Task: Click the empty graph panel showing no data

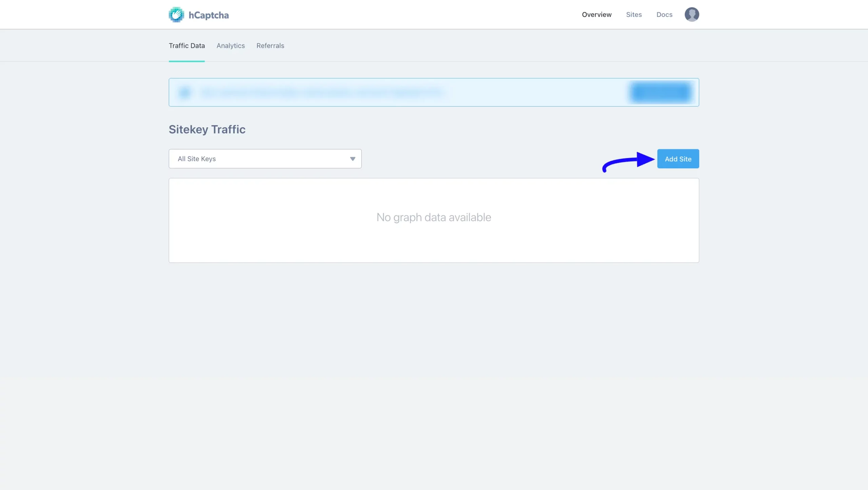Action: tap(434, 220)
